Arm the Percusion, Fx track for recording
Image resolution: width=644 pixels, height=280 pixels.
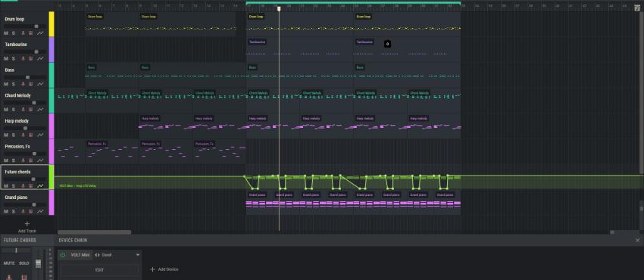click(23, 160)
